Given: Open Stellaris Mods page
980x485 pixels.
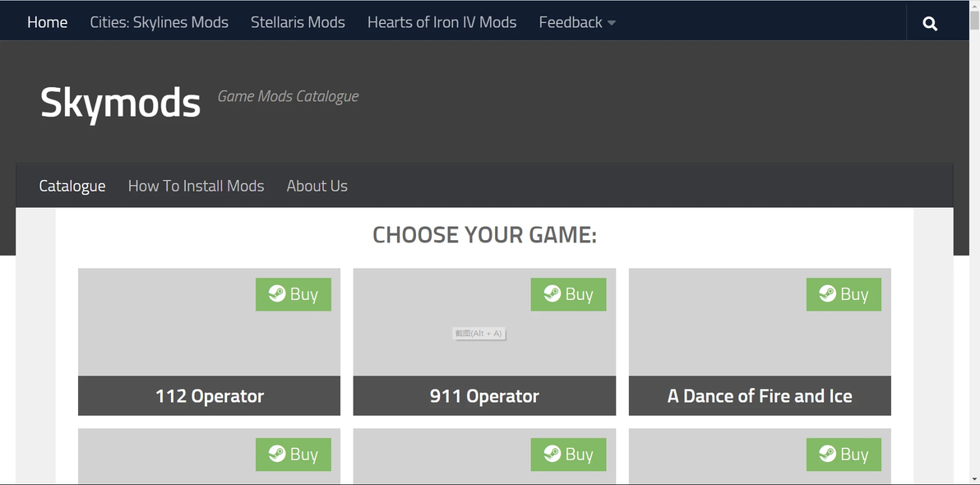Looking at the screenshot, I should (298, 22).
